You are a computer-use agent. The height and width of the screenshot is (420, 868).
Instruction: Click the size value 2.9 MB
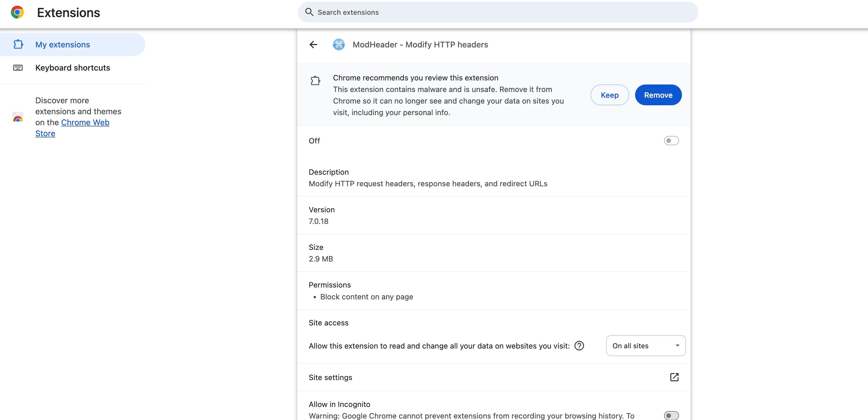(x=321, y=259)
